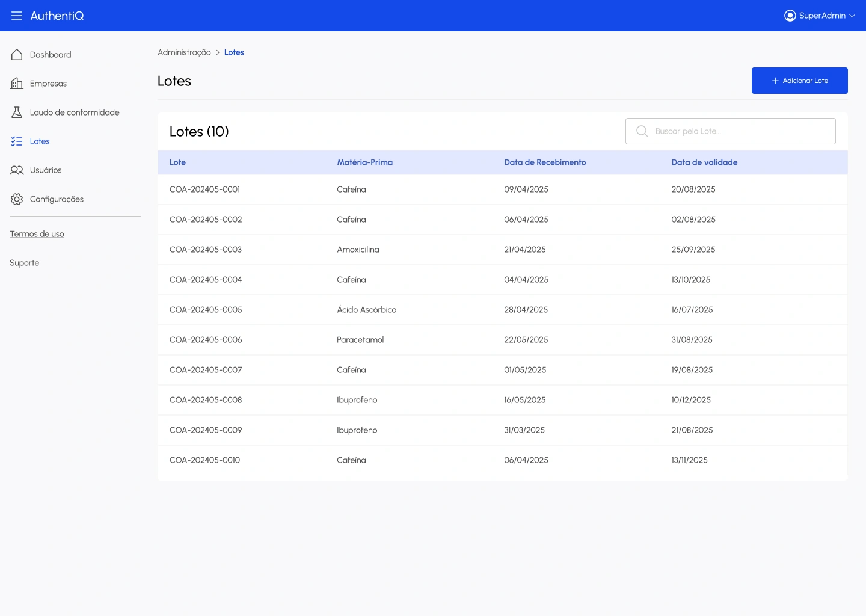Screen dimensions: 866x616
Task: Sort by Data de validade column header
Action: (x=704, y=162)
